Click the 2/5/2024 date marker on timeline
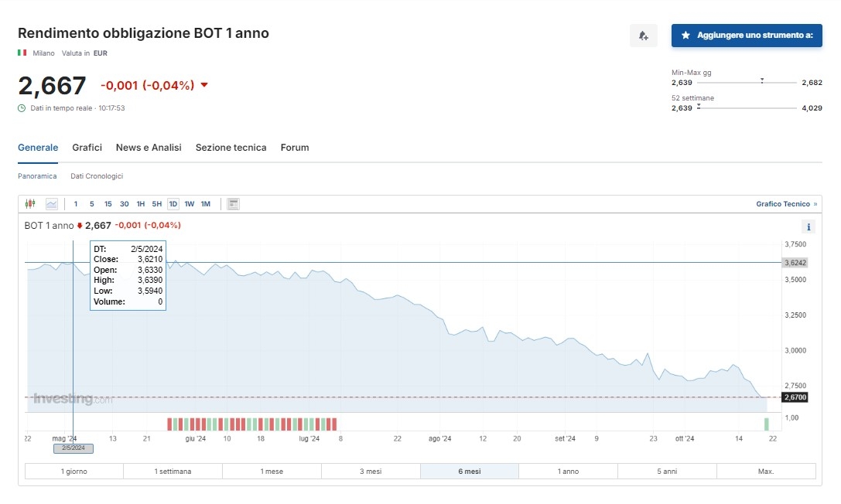 [73, 448]
